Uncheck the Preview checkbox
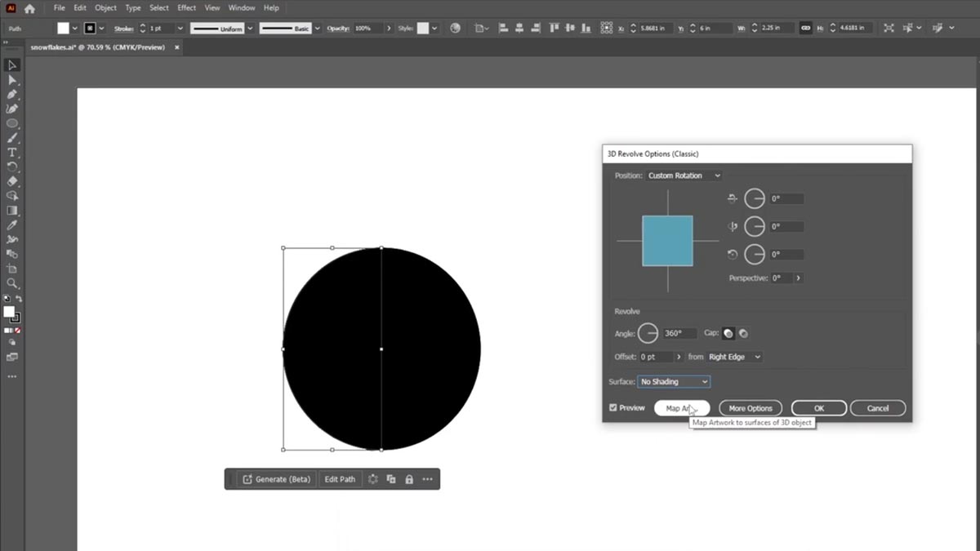 point(613,407)
